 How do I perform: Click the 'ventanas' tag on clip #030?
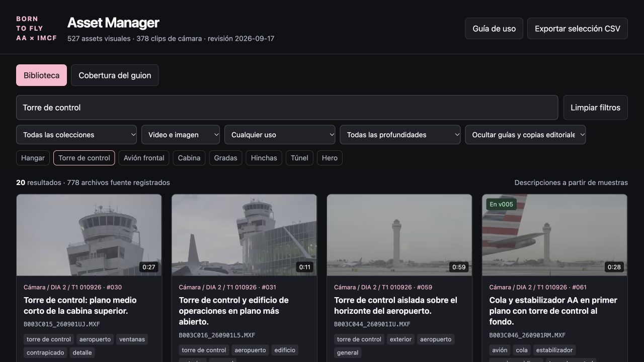pyautogui.click(x=132, y=339)
